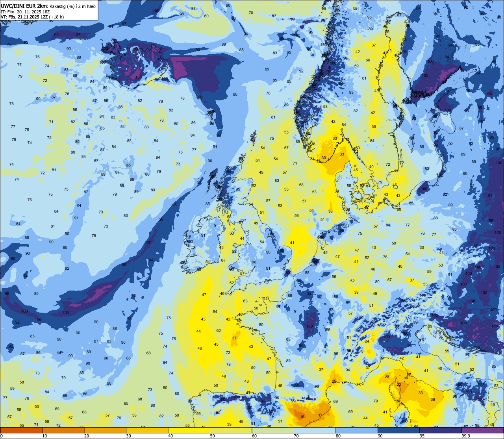Click the humidity value '24' over the Alps
This screenshot has width=504, height=439.
[x=367, y=341]
